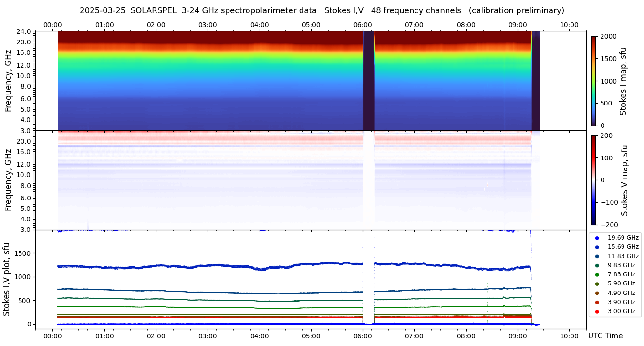Select the 11.83 GHz legend dot

(x=597, y=256)
